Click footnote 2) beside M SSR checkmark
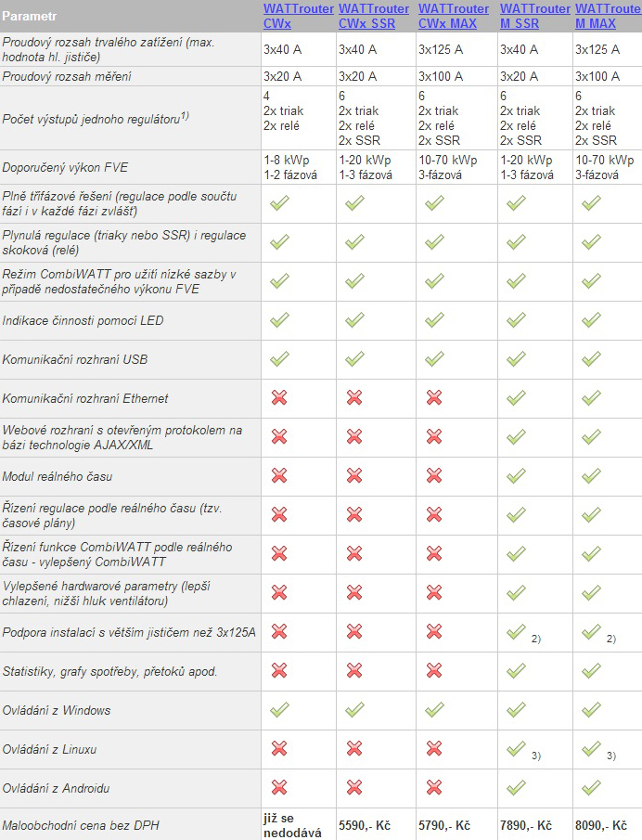 coord(536,639)
